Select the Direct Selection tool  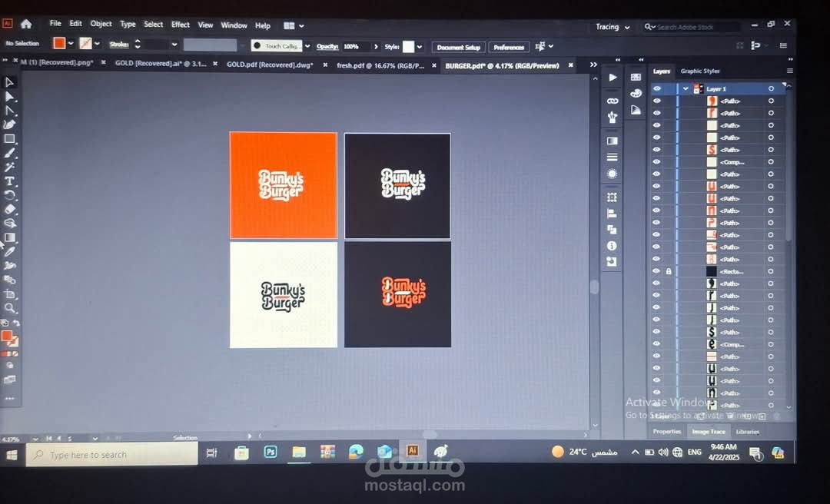click(x=9, y=96)
